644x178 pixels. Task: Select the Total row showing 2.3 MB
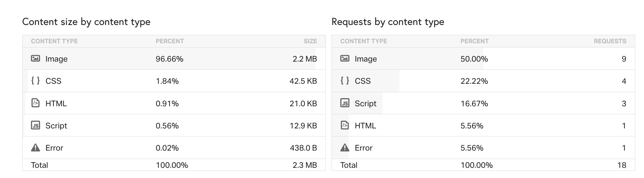point(174,165)
